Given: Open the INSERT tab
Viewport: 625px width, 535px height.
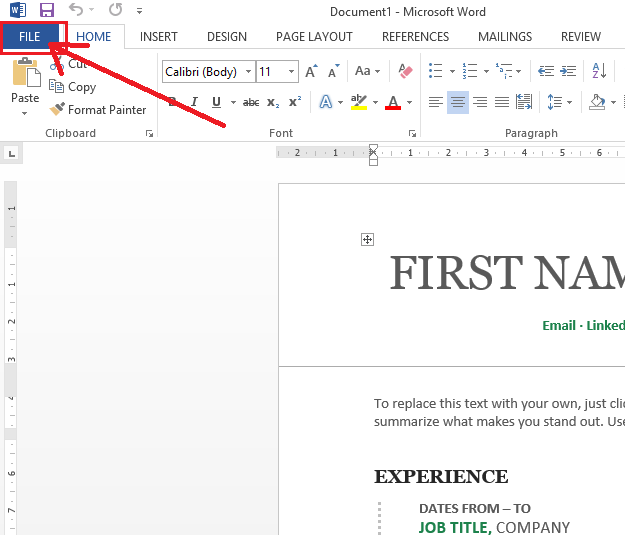Looking at the screenshot, I should click(x=158, y=37).
